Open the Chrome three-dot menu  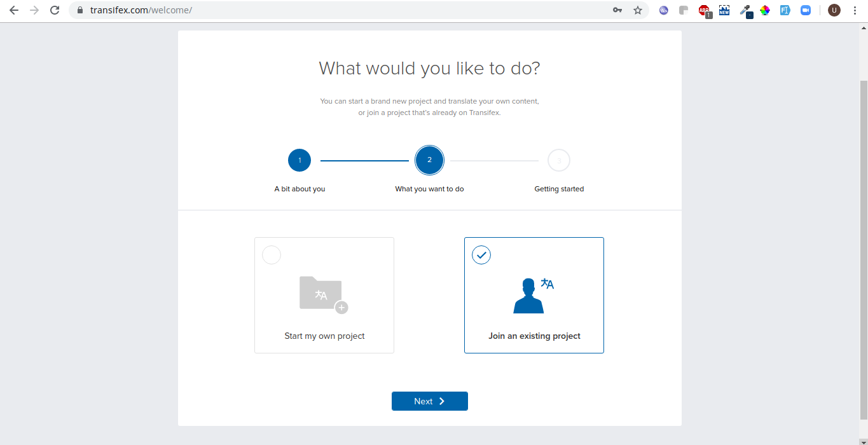click(x=855, y=10)
